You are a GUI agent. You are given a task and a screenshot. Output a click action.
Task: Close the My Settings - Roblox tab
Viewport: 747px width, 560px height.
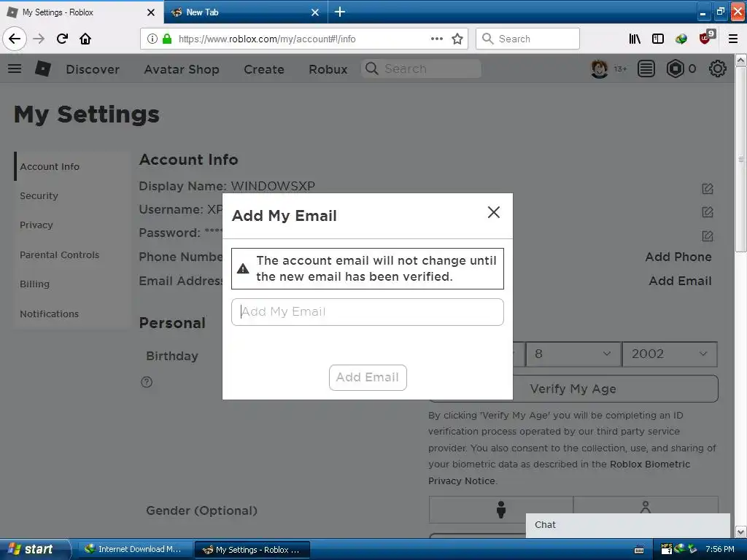pos(150,12)
